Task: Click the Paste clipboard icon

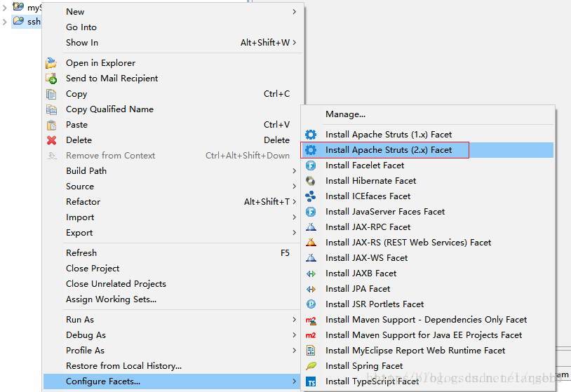Action: pos(51,125)
